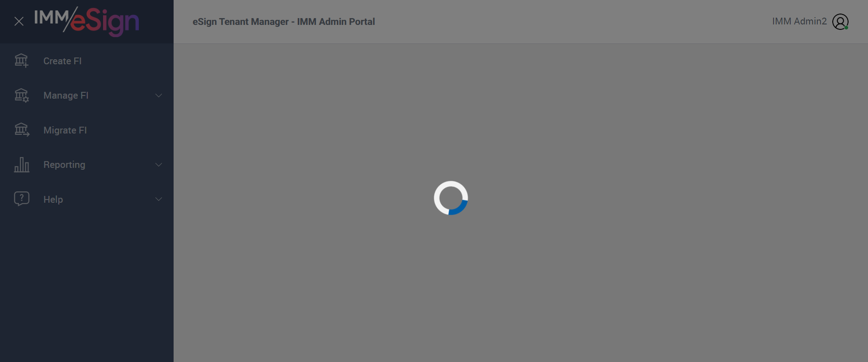Click the Help question mark icon
This screenshot has width=868, height=362.
22,199
